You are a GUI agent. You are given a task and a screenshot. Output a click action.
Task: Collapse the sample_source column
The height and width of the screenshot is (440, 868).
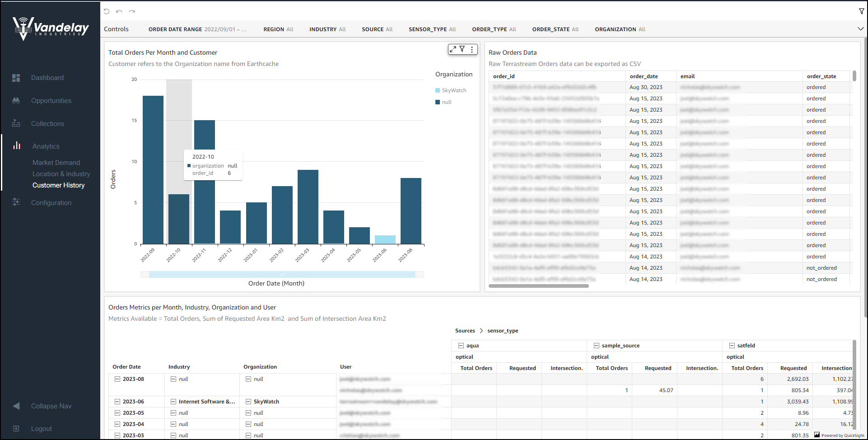tap(597, 346)
